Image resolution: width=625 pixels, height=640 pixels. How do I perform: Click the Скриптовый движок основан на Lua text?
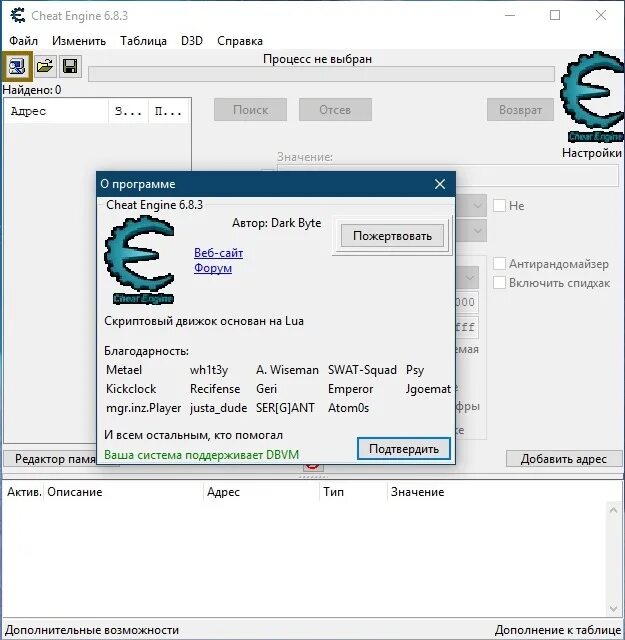(x=204, y=321)
